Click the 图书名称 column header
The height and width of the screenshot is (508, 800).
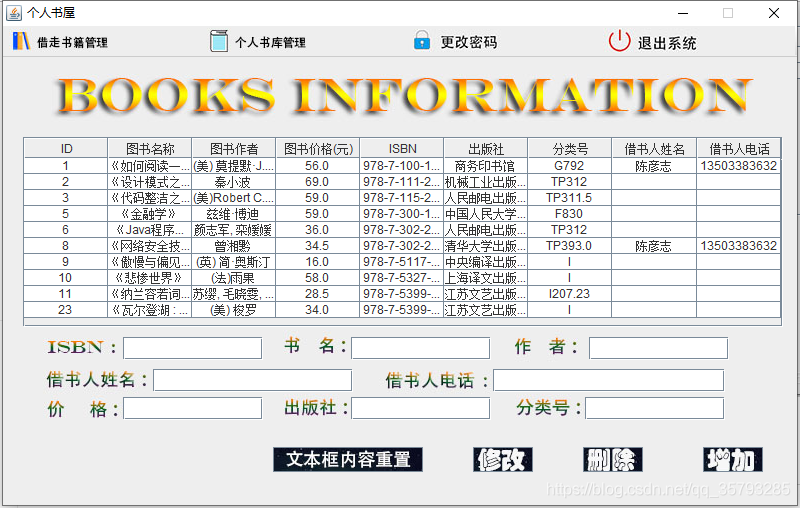click(x=149, y=148)
